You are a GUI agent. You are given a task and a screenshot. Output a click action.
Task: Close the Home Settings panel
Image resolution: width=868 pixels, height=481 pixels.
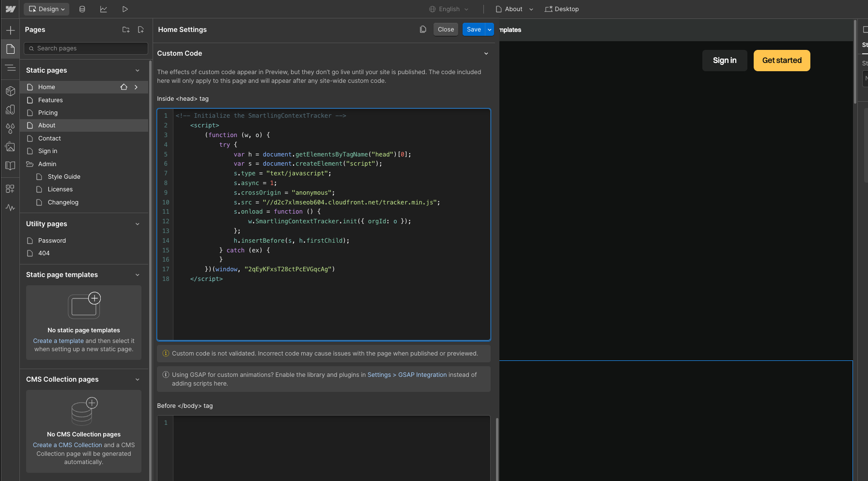(x=446, y=30)
